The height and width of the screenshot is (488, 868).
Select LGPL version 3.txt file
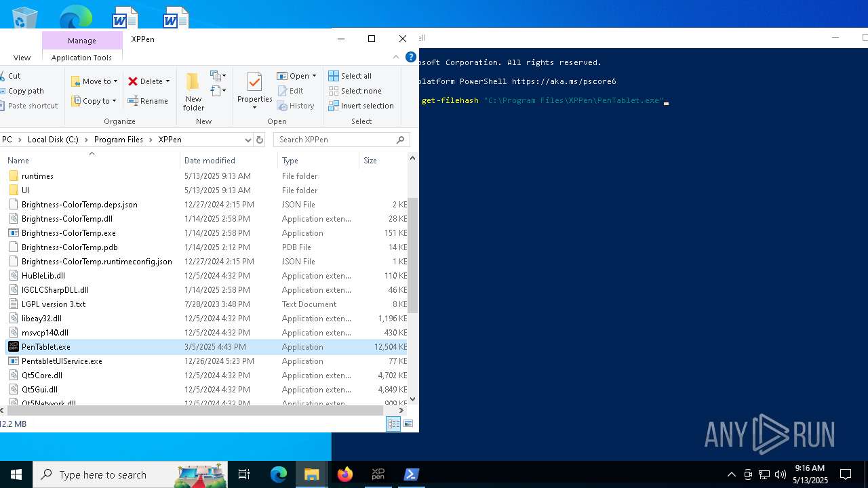click(x=54, y=304)
